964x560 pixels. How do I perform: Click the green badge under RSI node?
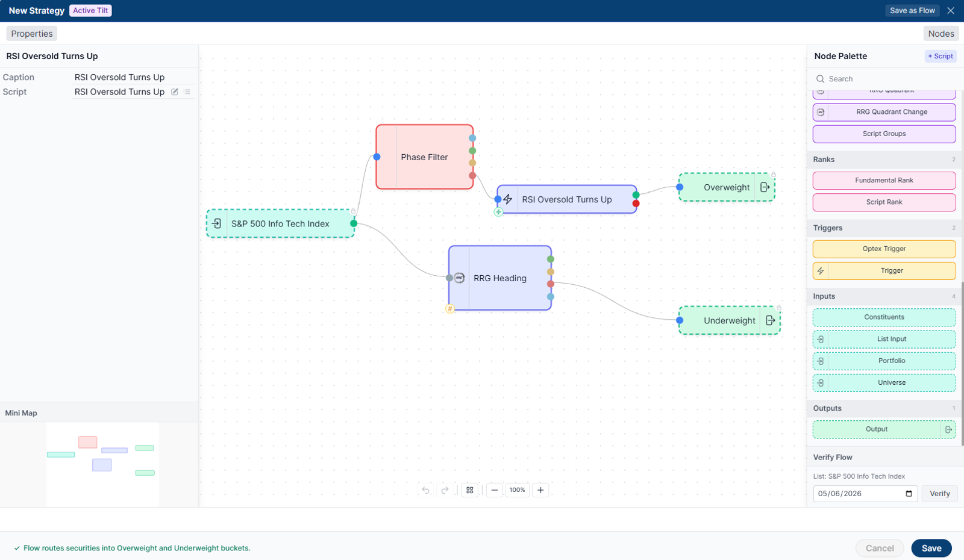pyautogui.click(x=498, y=212)
